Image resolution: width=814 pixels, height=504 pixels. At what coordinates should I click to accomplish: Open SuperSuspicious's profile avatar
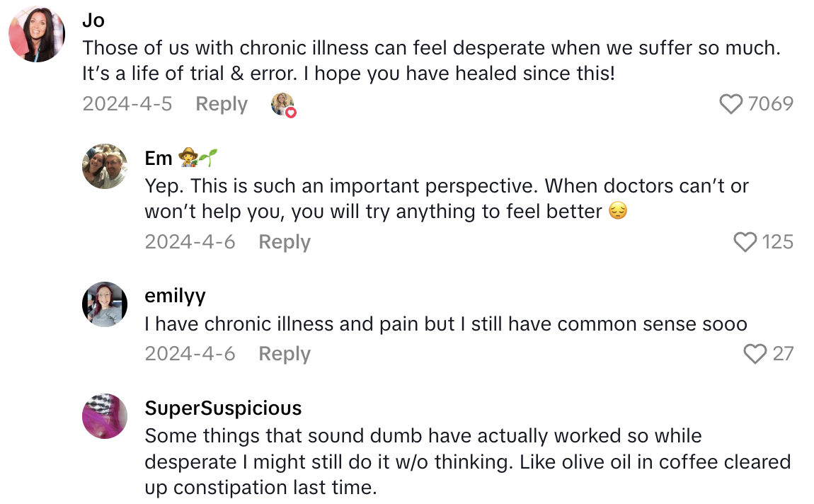click(104, 417)
